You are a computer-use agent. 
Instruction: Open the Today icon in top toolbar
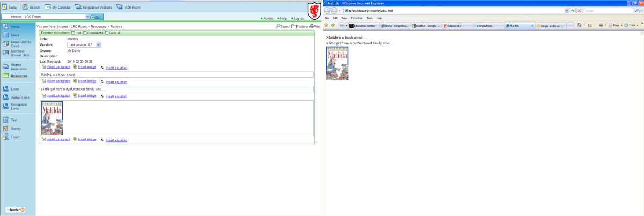coord(4,8)
